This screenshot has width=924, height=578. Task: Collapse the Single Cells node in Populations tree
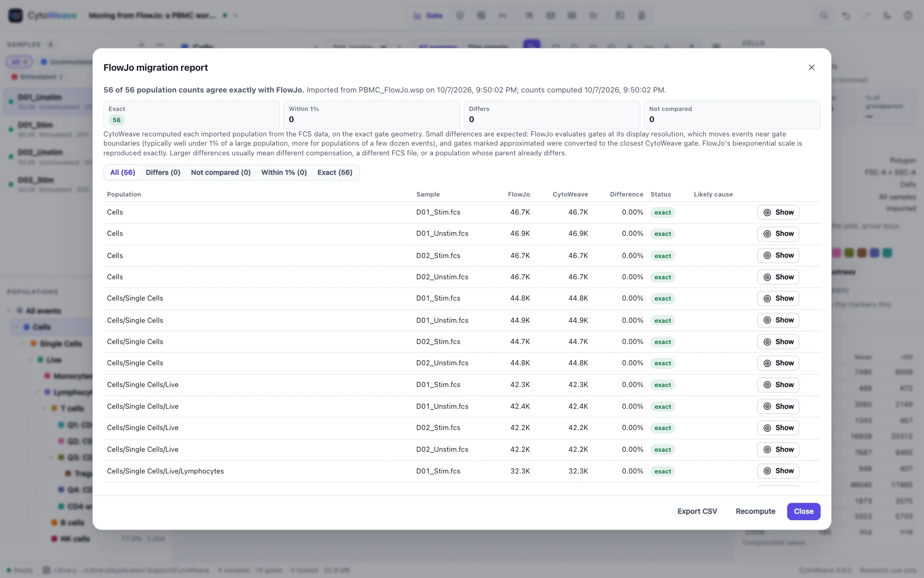pyautogui.click(x=23, y=344)
